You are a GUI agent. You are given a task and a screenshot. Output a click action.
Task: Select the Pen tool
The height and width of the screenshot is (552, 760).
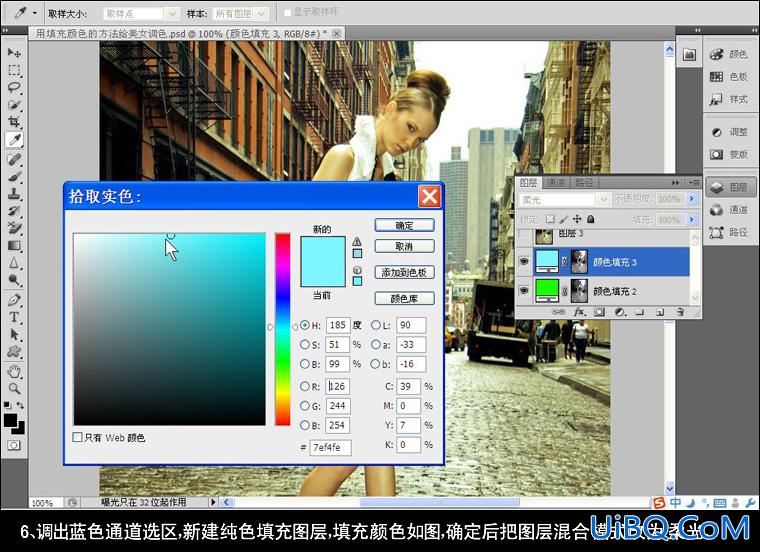tap(14, 300)
